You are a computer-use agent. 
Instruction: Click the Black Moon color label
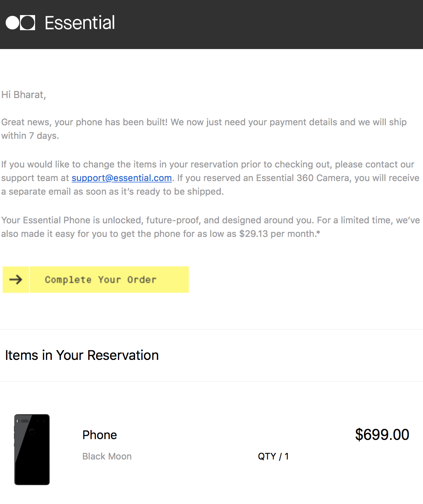click(x=107, y=456)
